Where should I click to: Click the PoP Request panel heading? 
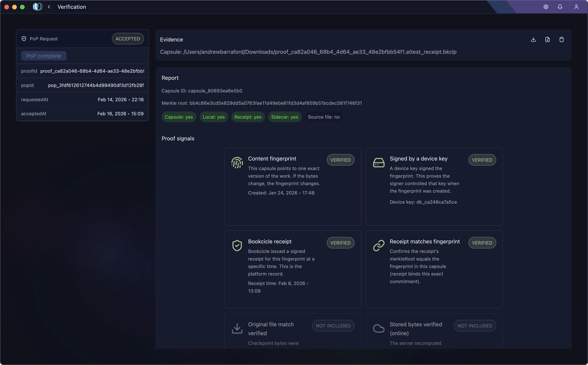pos(44,39)
